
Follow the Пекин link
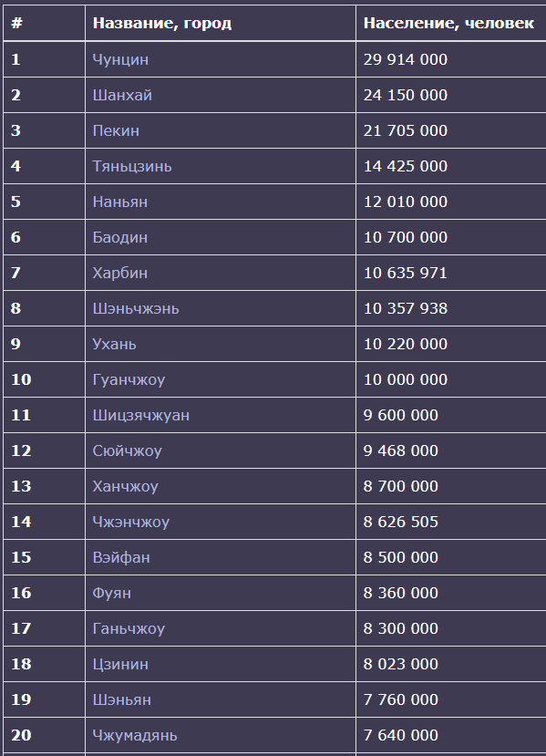point(116,130)
